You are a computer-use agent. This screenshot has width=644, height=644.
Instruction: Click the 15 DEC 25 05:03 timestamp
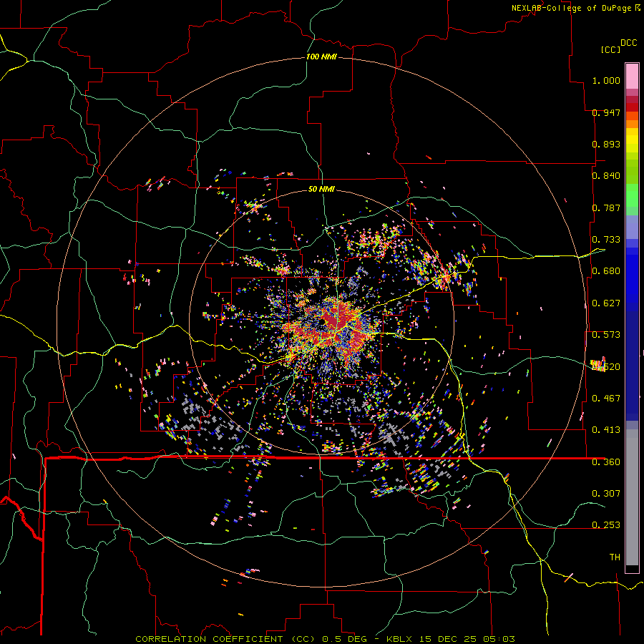pyautogui.click(x=467, y=639)
